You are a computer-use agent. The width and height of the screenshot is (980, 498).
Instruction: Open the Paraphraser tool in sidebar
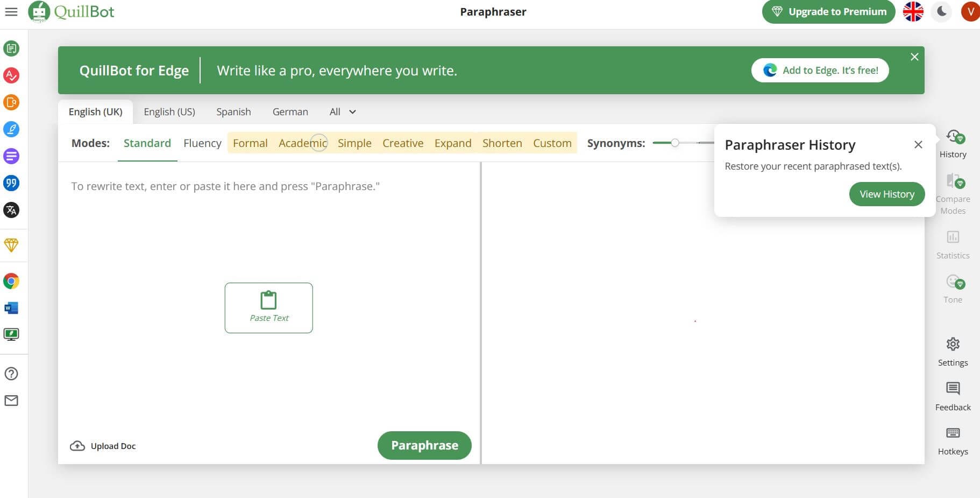[11, 48]
